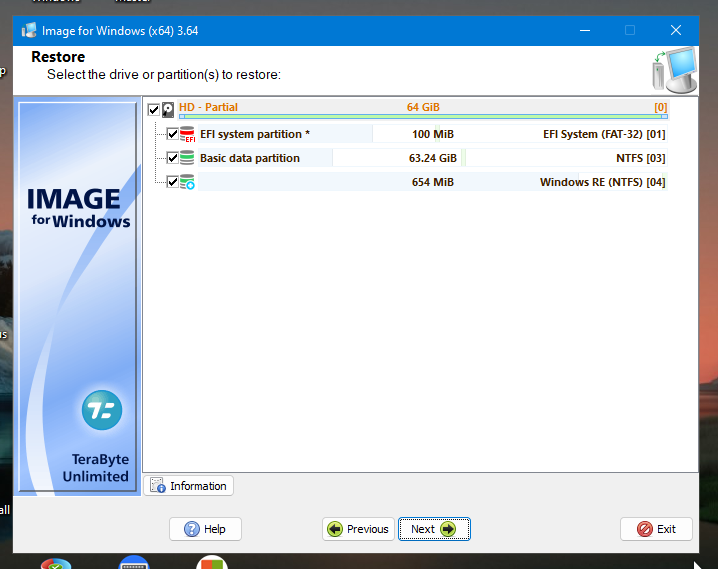Viewport: 718px width, 569px height.
Task: Toggle the Basic data partition checkbox
Action: pos(173,158)
